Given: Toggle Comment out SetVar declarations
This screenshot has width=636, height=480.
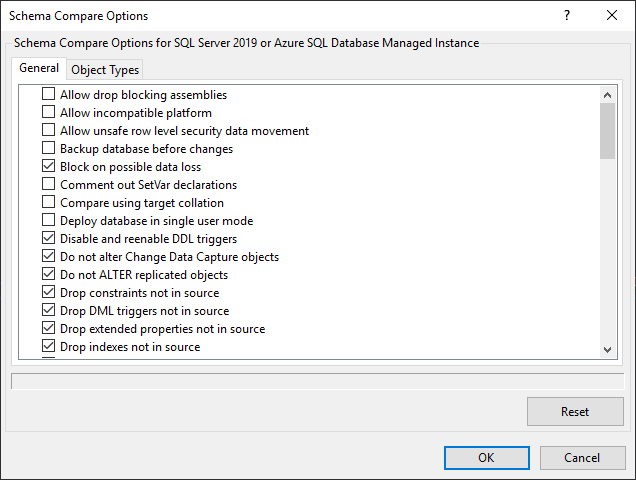Looking at the screenshot, I should point(49,185).
